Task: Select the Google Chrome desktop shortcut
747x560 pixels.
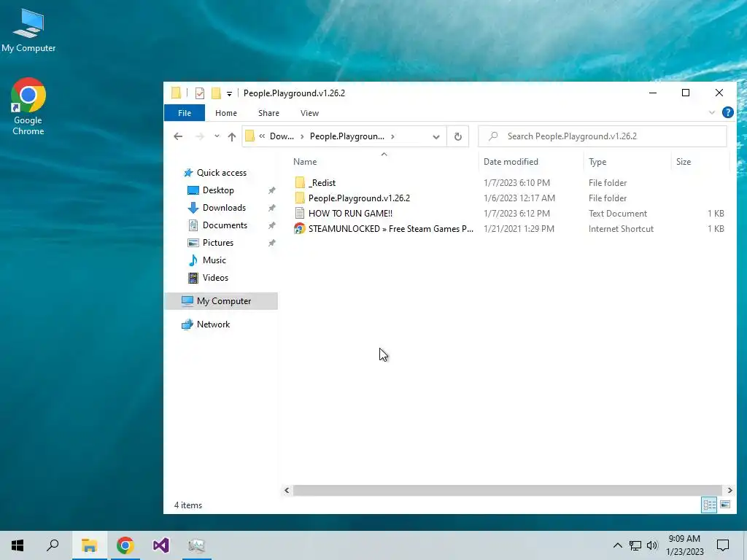Action: (x=28, y=106)
